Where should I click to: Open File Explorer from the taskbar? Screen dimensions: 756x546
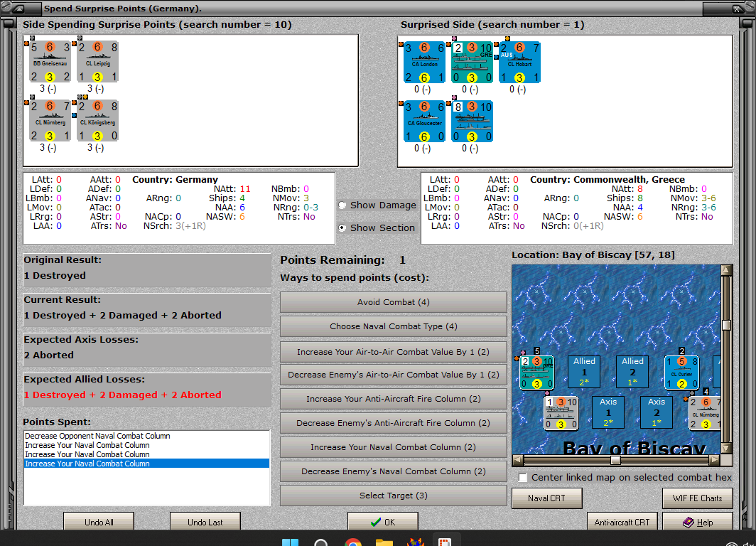(x=384, y=542)
